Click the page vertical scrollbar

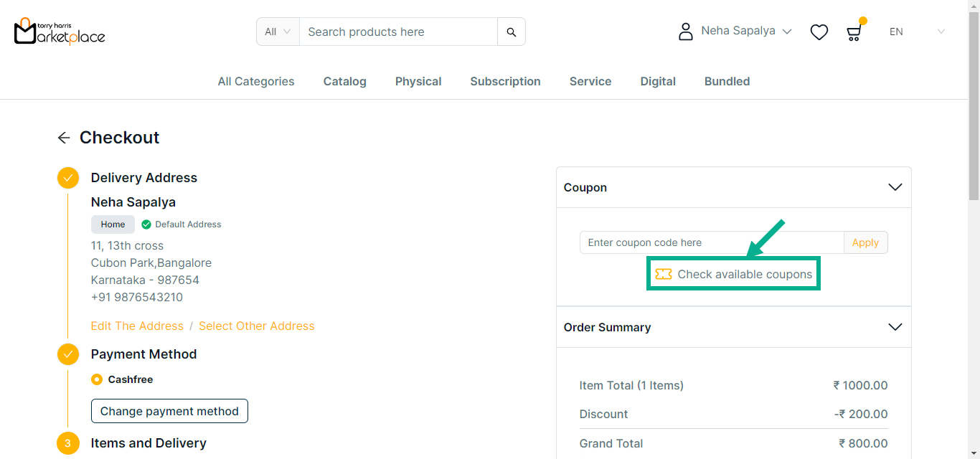974,108
